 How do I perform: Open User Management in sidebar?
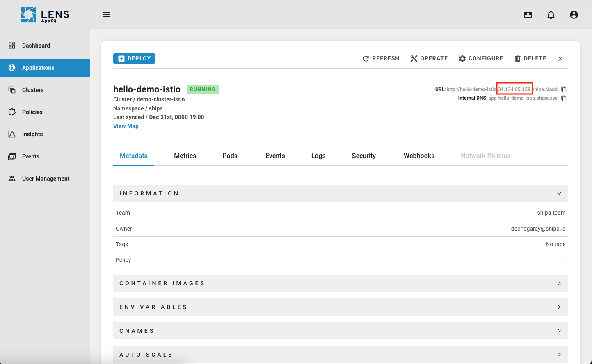(45, 179)
